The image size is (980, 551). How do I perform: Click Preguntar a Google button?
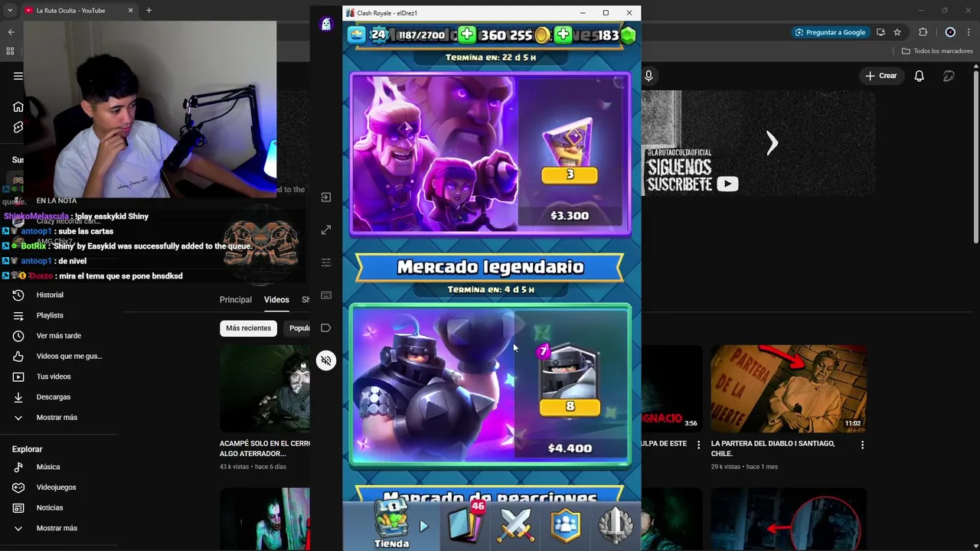(x=829, y=32)
